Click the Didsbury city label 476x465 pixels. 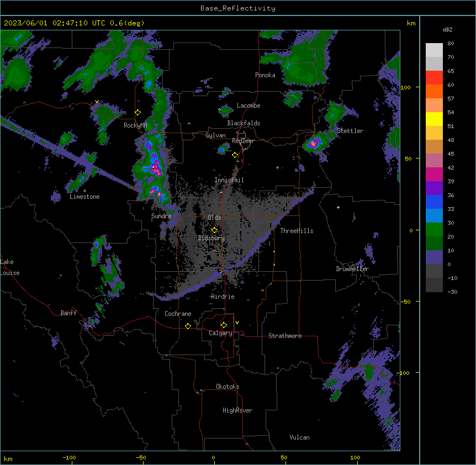coord(211,238)
